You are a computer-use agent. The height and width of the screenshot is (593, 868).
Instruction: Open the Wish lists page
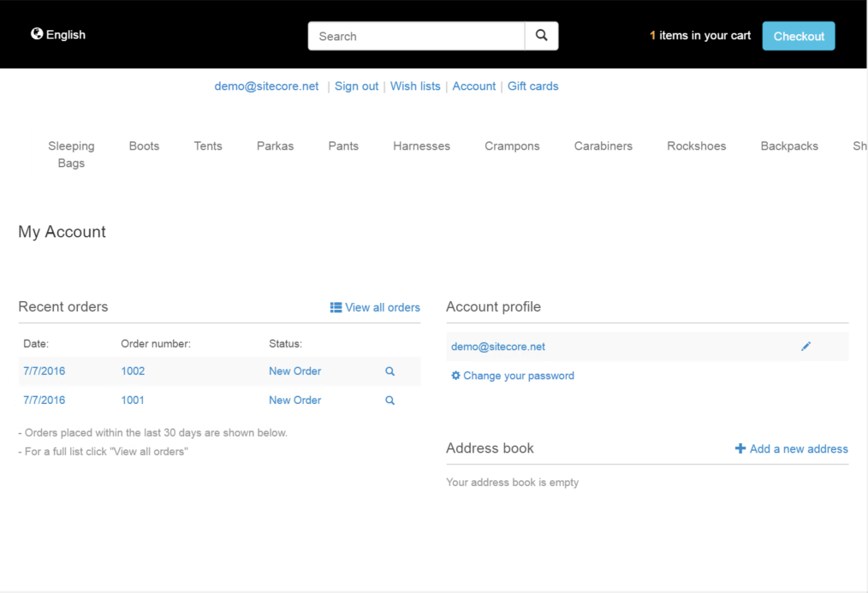(415, 86)
